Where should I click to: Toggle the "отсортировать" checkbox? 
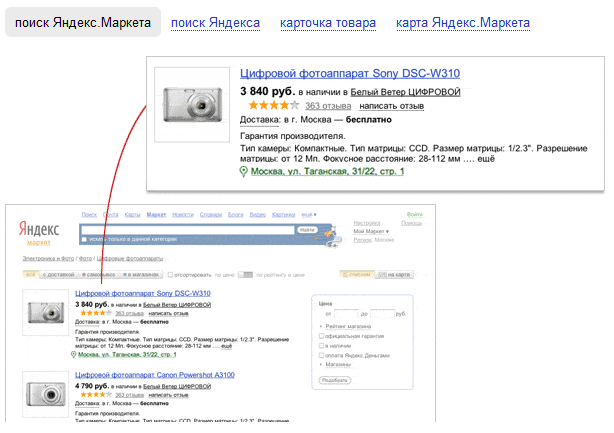pyautogui.click(x=170, y=275)
